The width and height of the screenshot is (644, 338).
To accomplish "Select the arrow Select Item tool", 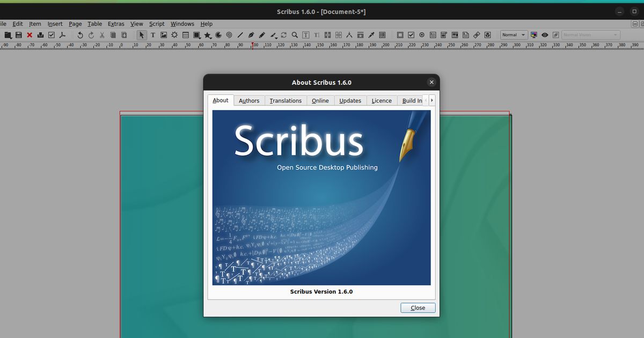I will coord(142,35).
